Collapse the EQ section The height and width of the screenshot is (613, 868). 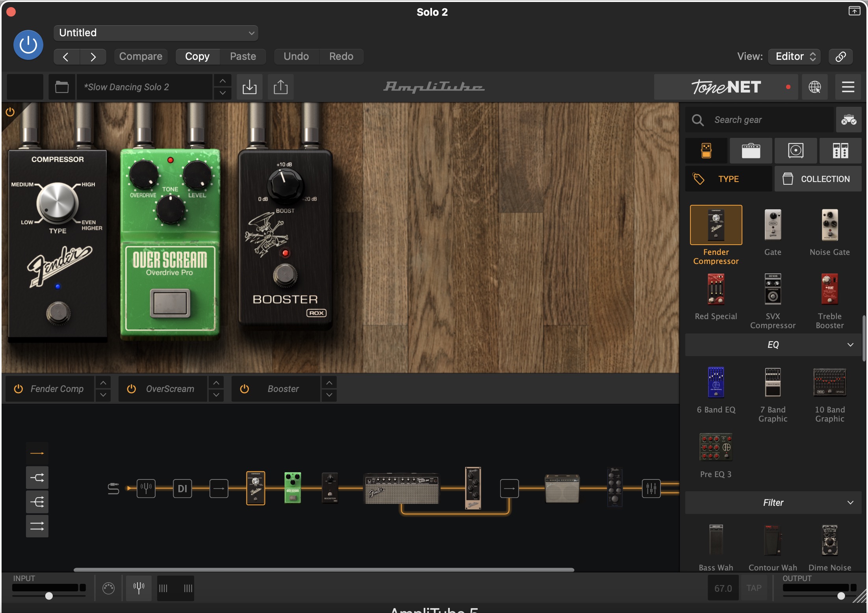(x=773, y=345)
